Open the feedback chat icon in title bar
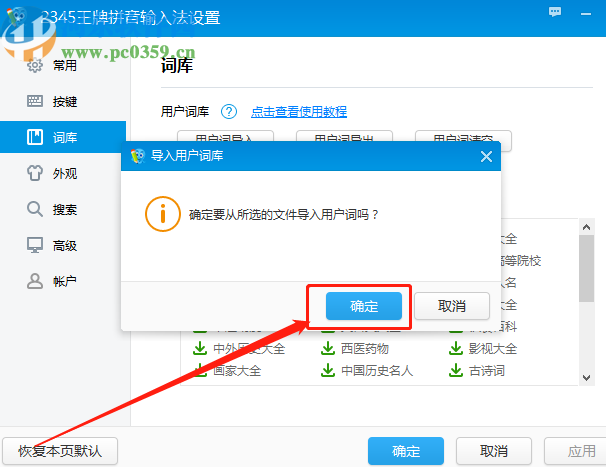606x467 pixels. [555, 12]
